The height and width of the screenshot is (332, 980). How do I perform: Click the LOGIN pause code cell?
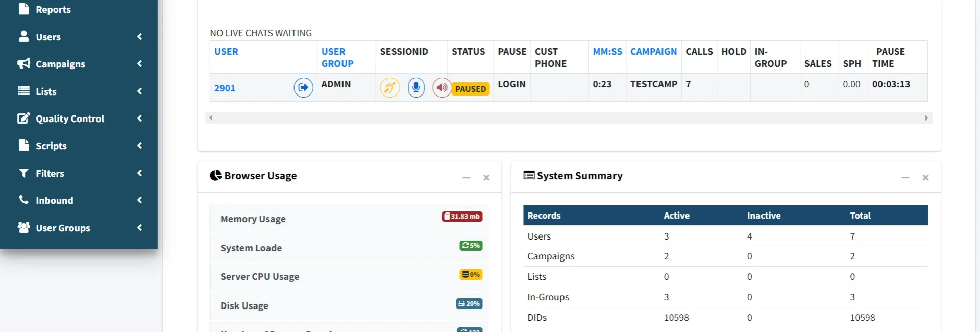[512, 87]
